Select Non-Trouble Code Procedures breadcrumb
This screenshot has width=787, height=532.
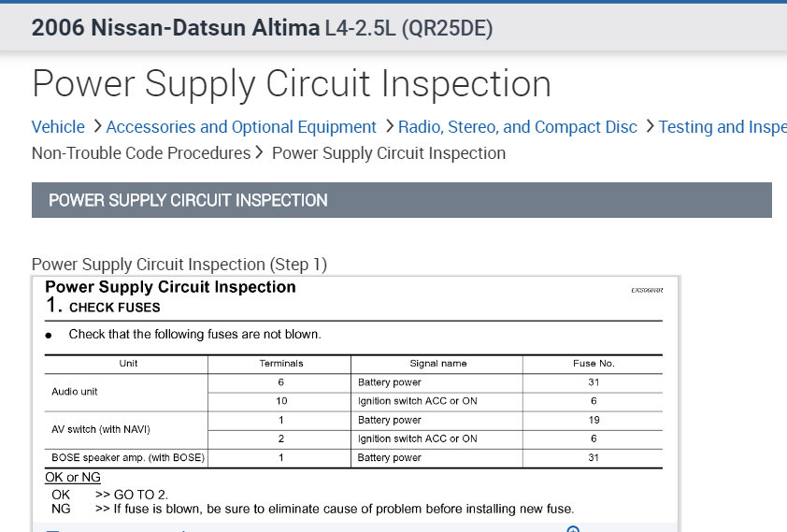click(141, 153)
